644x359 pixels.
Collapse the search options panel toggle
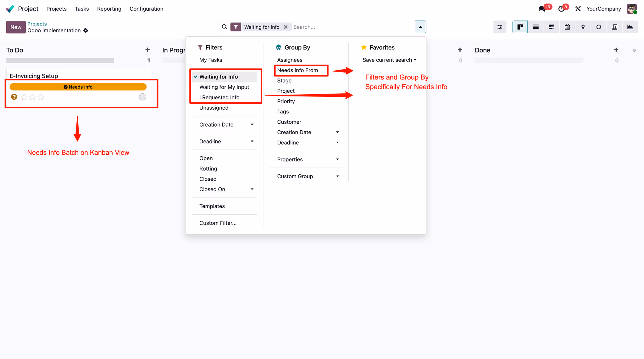click(x=420, y=27)
